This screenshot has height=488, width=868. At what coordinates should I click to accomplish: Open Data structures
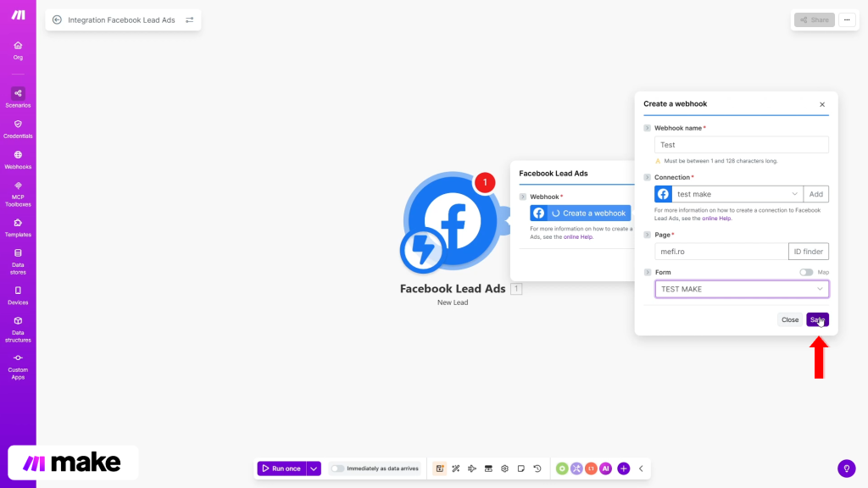[18, 330]
